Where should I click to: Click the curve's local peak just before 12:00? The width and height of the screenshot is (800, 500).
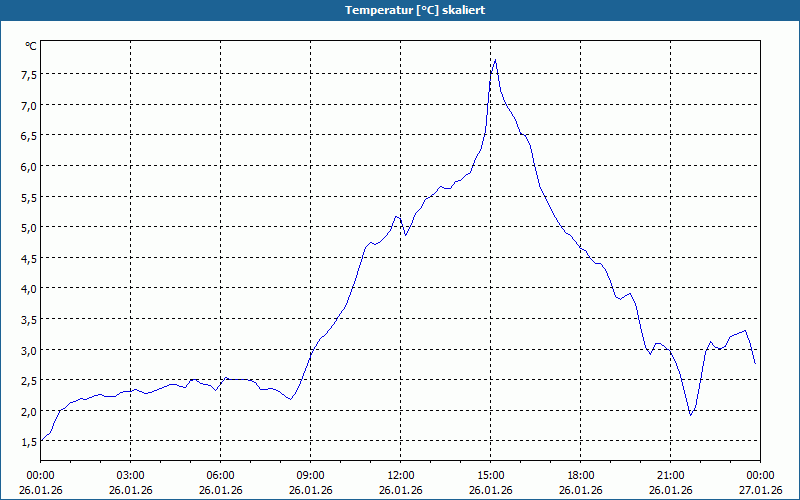396,217
